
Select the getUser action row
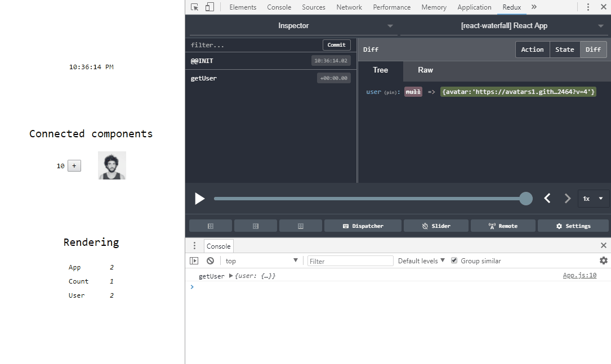pos(271,78)
